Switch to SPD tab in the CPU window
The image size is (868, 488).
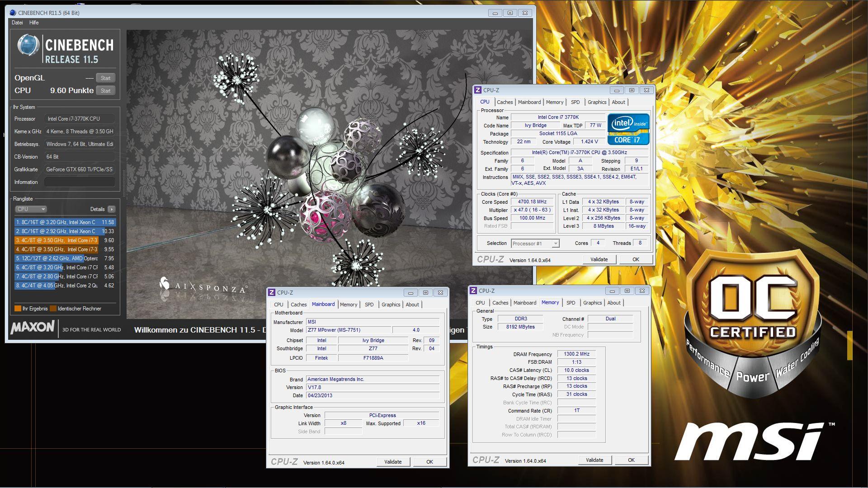(x=575, y=102)
